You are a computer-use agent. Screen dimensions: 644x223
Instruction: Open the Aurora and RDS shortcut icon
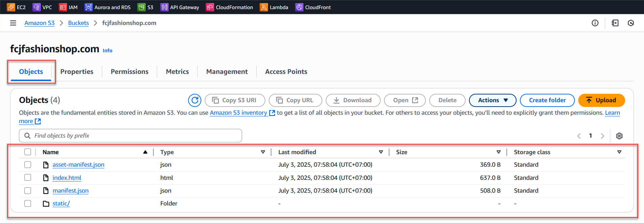[88, 7]
